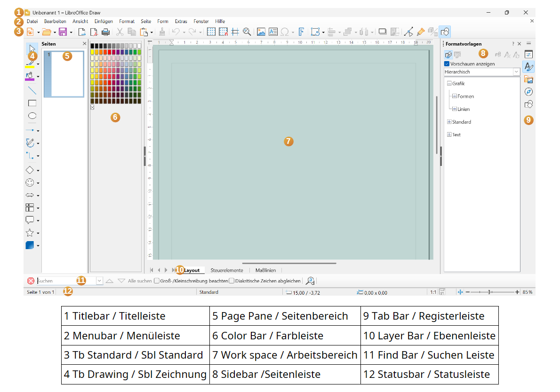The width and height of the screenshot is (560, 392).
Task: Toggle Snap to Grid icon
Action: coord(223,32)
